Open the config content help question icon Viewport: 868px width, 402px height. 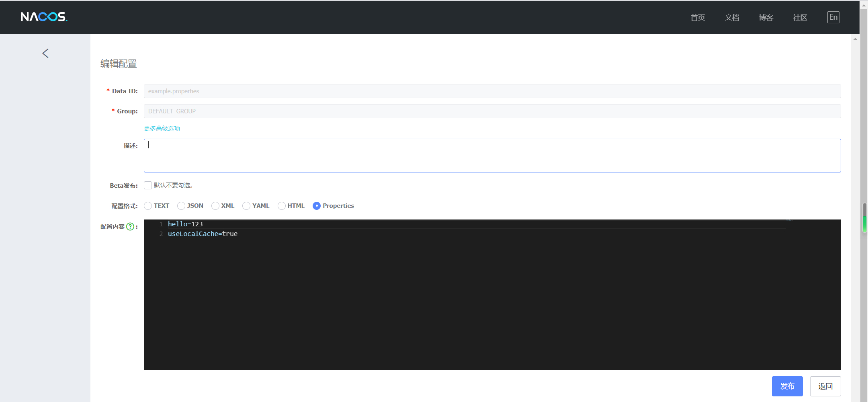pos(130,226)
